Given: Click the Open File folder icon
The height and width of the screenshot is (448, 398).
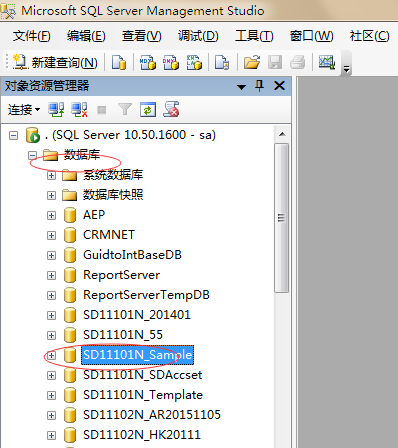Looking at the screenshot, I should (252, 62).
